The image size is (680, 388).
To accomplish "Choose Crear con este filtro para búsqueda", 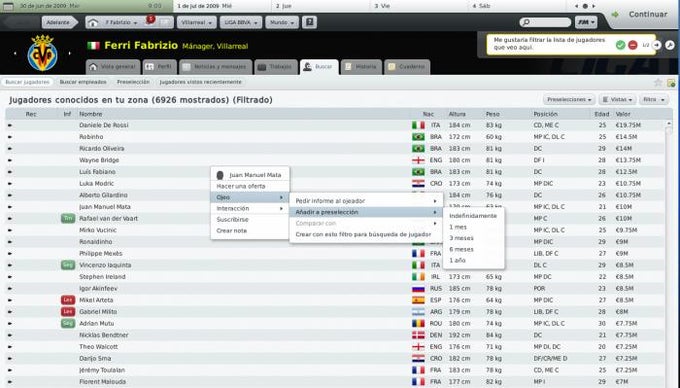I will (366, 235).
